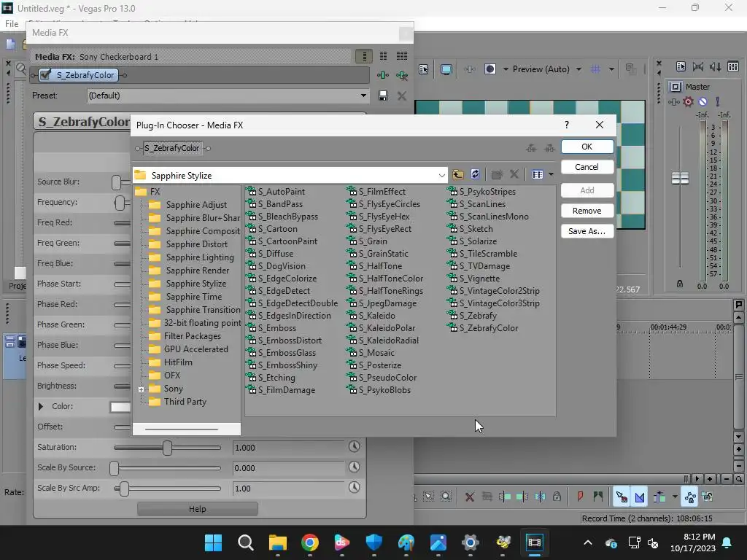The image size is (747, 560).
Task: Open the Overlays grid dropdown arrow
Action: 611,69
